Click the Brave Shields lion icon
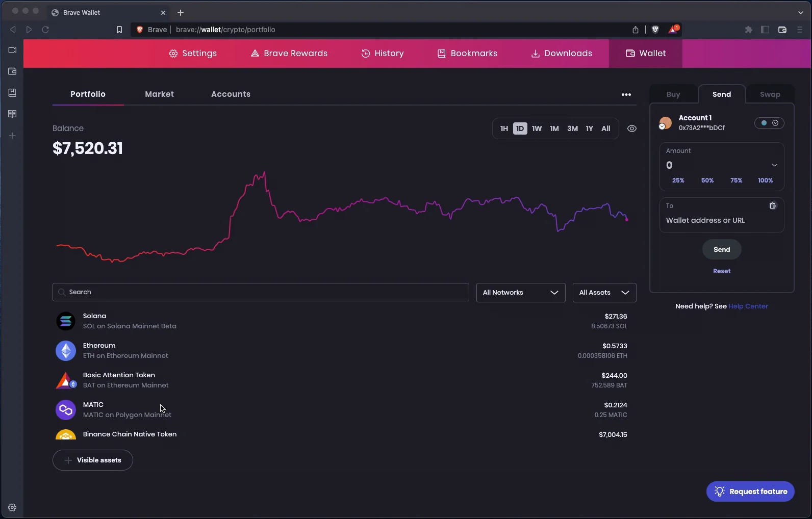 pos(655,30)
